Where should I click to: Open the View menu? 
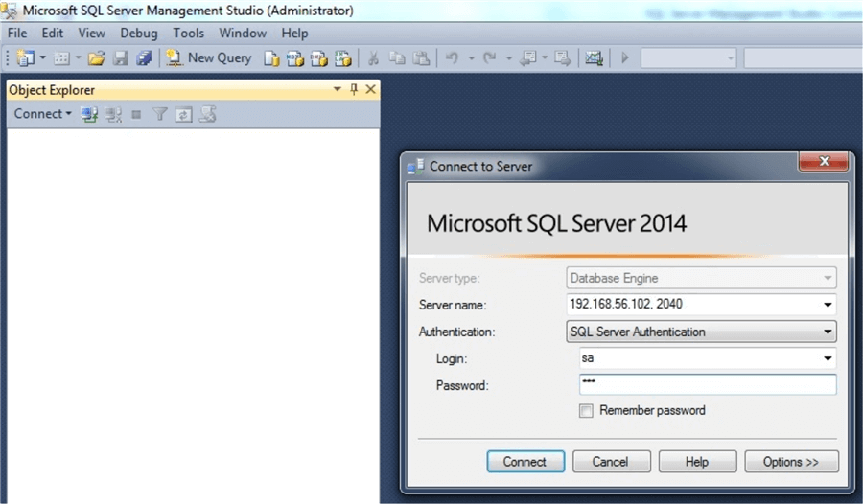point(91,33)
